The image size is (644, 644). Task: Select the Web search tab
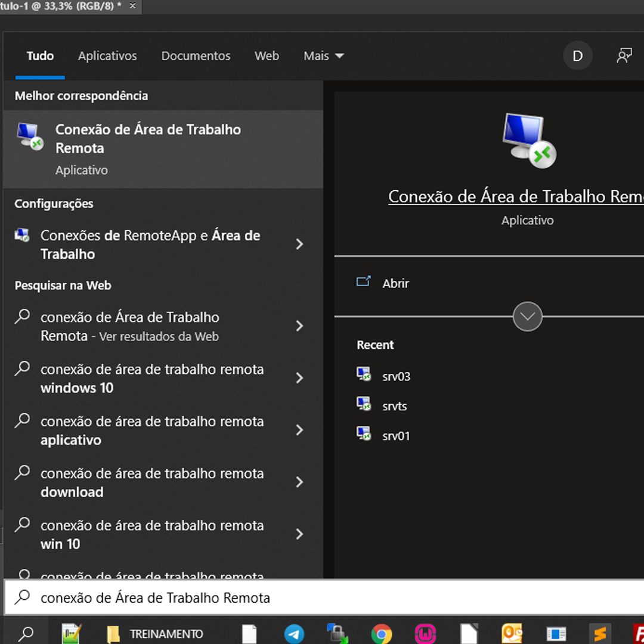click(267, 56)
